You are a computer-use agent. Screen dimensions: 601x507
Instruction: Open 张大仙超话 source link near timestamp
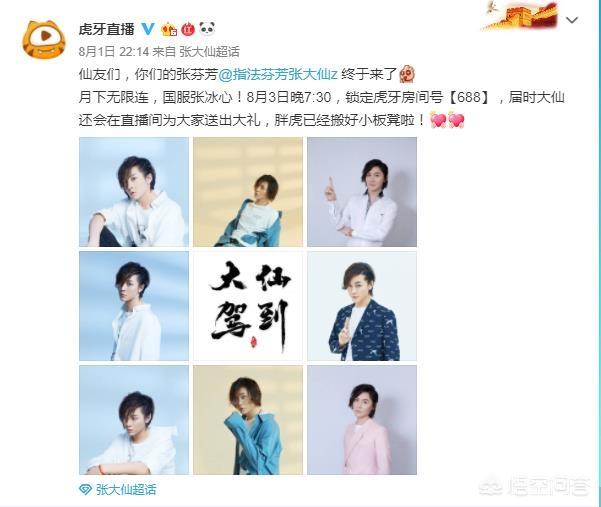209,51
